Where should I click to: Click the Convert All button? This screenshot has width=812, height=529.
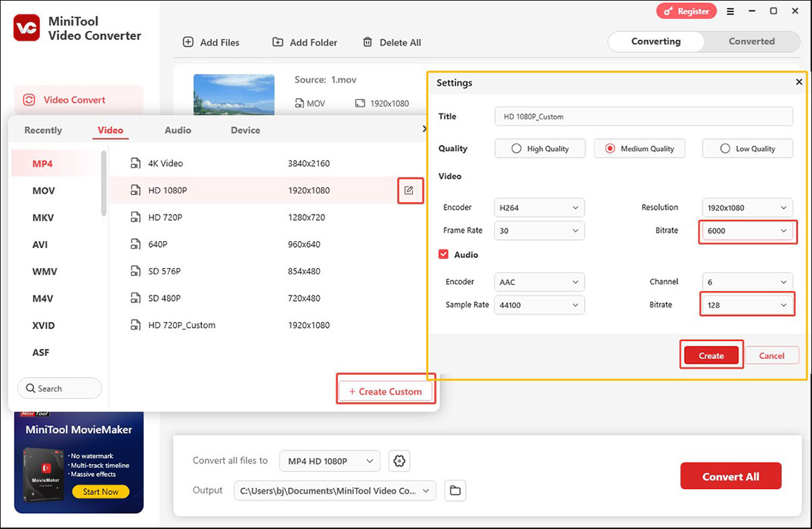pyautogui.click(x=730, y=476)
